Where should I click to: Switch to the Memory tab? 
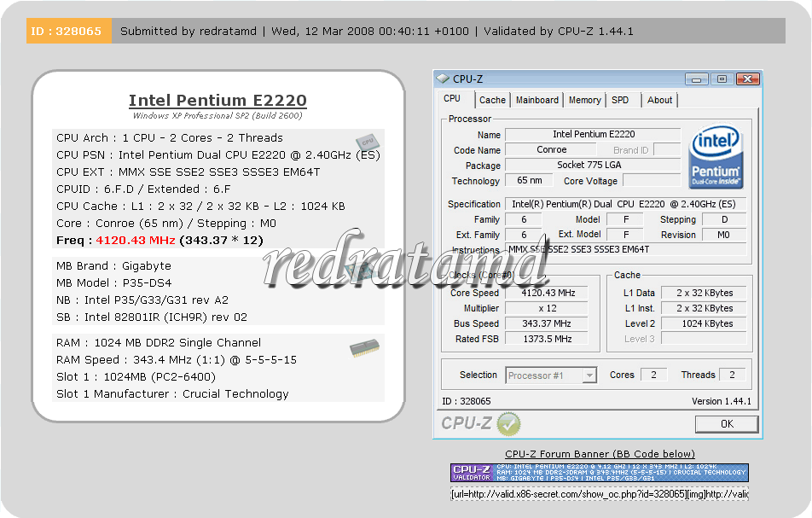584,100
